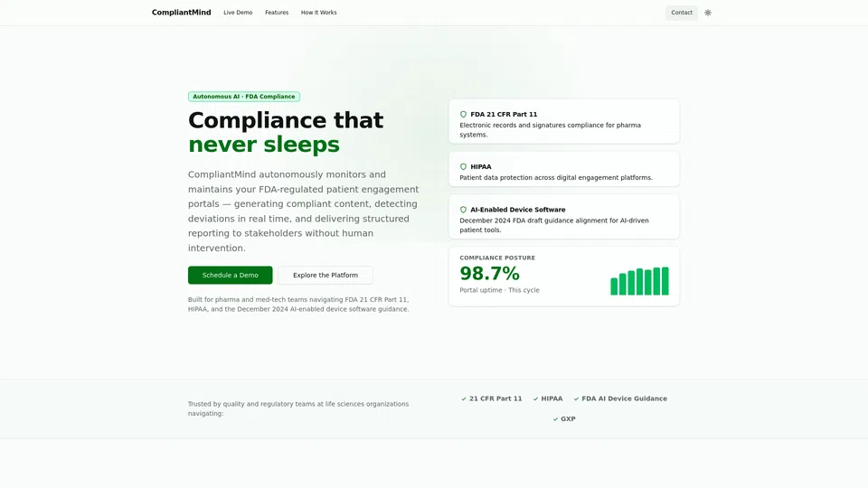
Task: Click the 'Compliance that' headline text
Action: pyautogui.click(x=286, y=120)
